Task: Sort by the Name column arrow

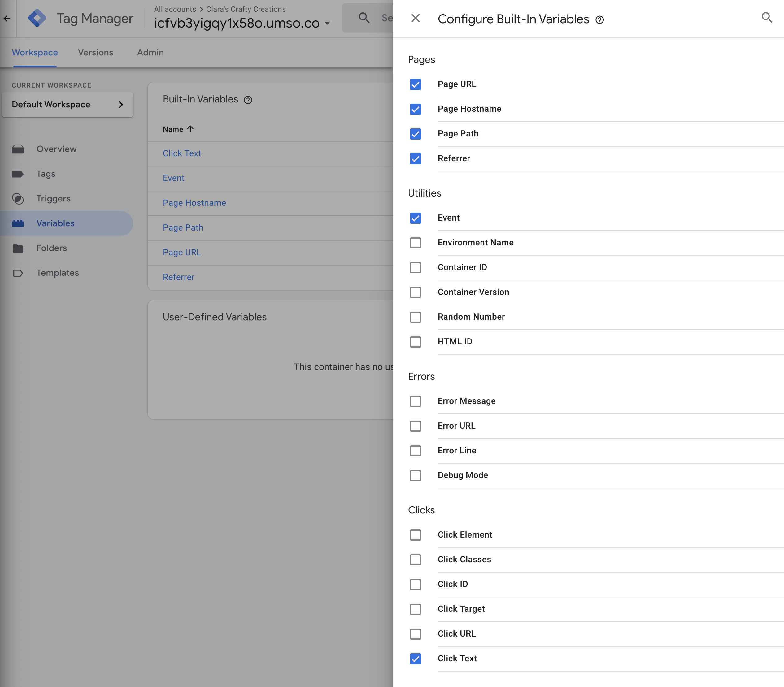Action: (x=190, y=129)
